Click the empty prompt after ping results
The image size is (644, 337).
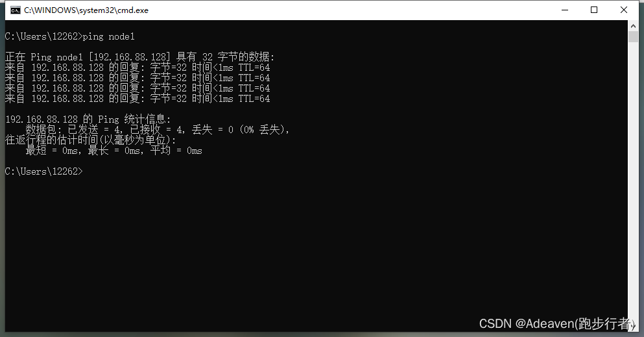tap(44, 171)
